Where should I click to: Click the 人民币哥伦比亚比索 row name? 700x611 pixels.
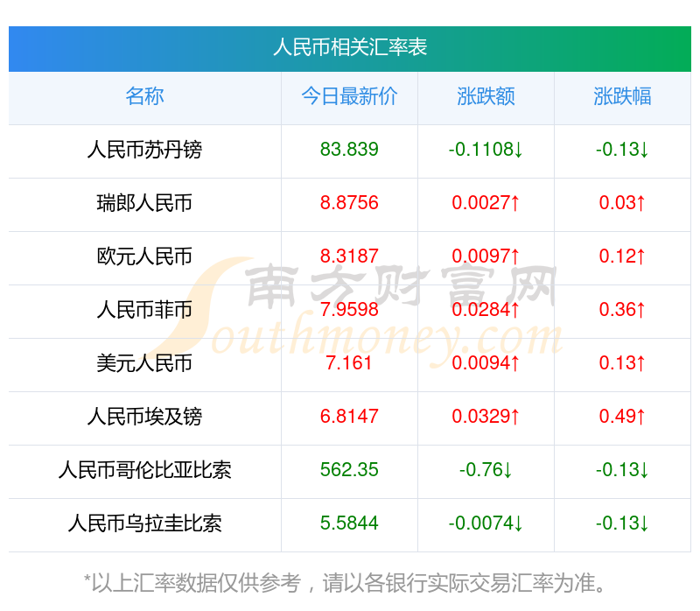(x=144, y=470)
